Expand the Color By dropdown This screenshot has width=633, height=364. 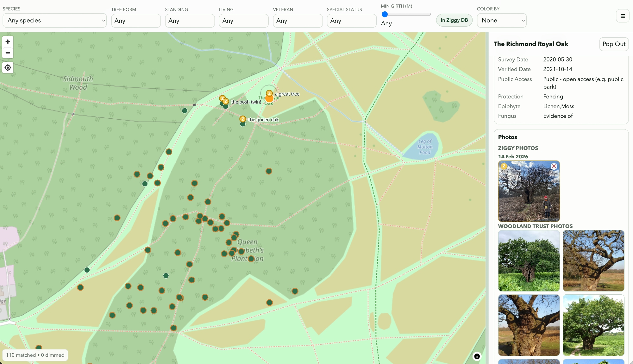(502, 21)
